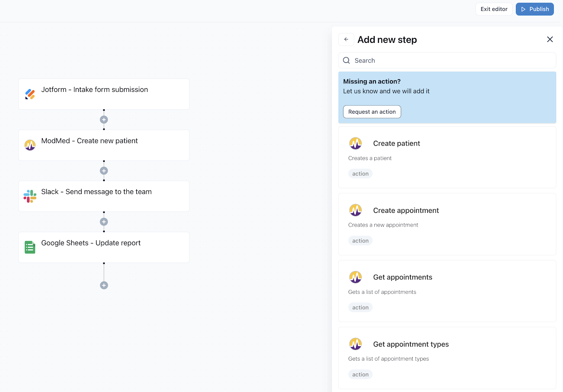
Task: Click the play icon in the Publish button
Action: coord(523,9)
